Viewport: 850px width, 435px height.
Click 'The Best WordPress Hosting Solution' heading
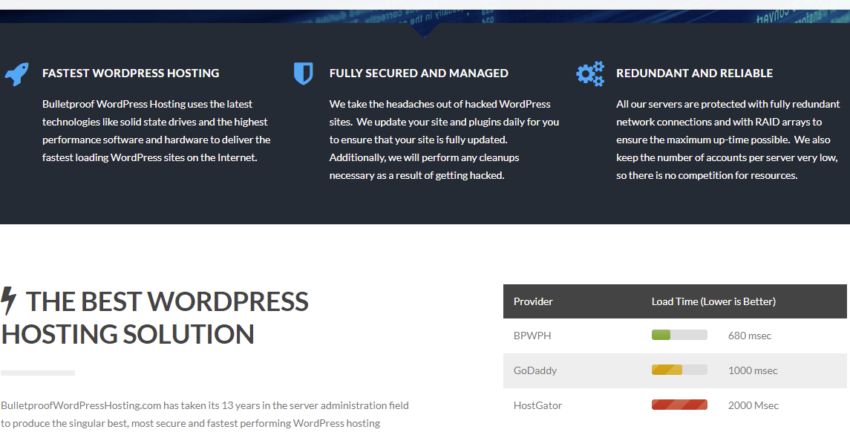[155, 317]
